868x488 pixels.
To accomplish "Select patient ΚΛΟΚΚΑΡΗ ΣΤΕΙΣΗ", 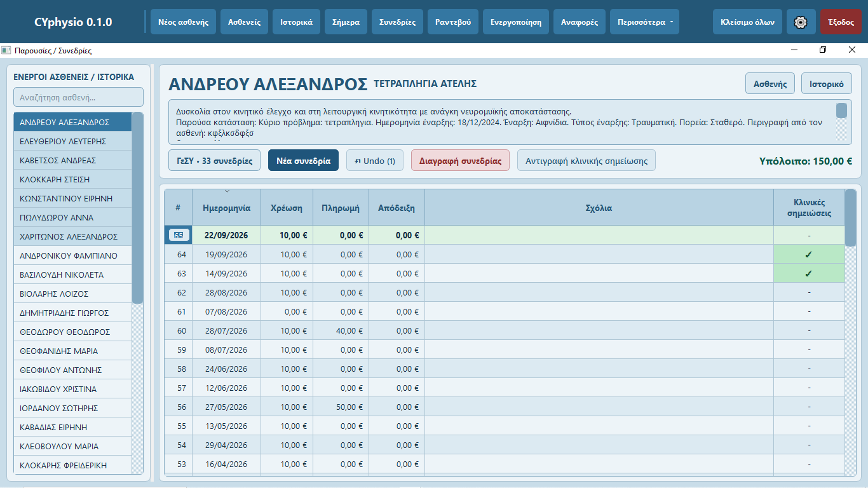I will 72,179.
